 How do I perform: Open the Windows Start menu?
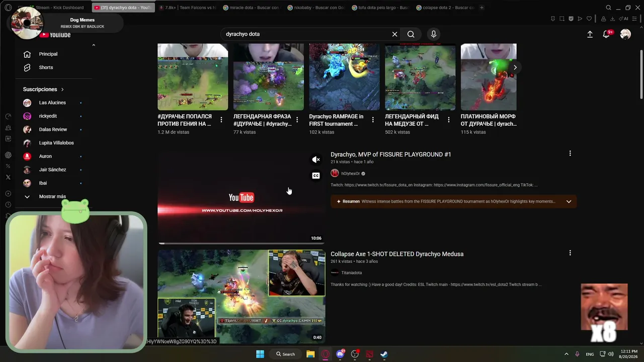[x=260, y=354]
